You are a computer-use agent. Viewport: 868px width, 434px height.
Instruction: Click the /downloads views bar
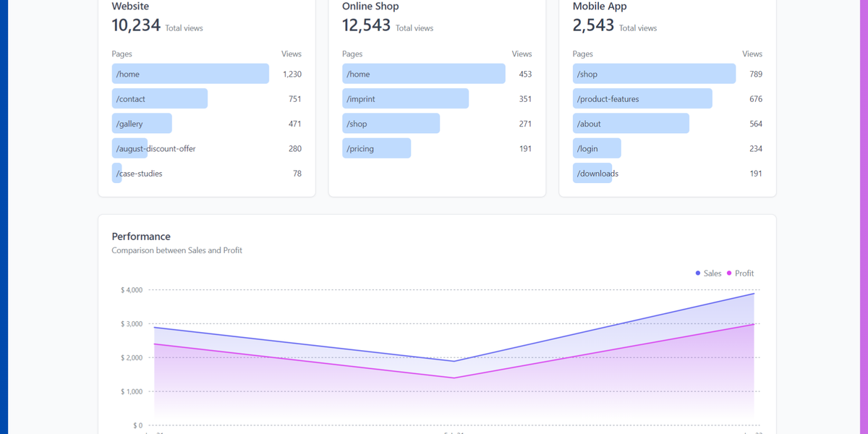[x=593, y=173]
